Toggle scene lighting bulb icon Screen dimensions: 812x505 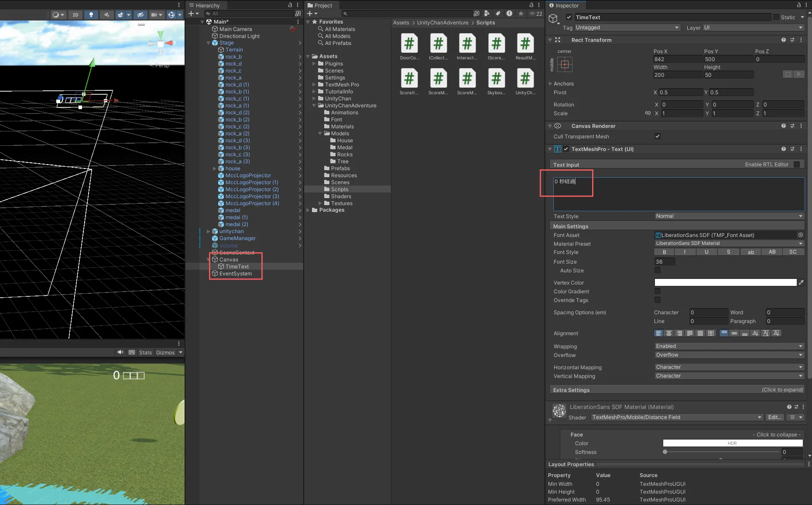(91, 15)
